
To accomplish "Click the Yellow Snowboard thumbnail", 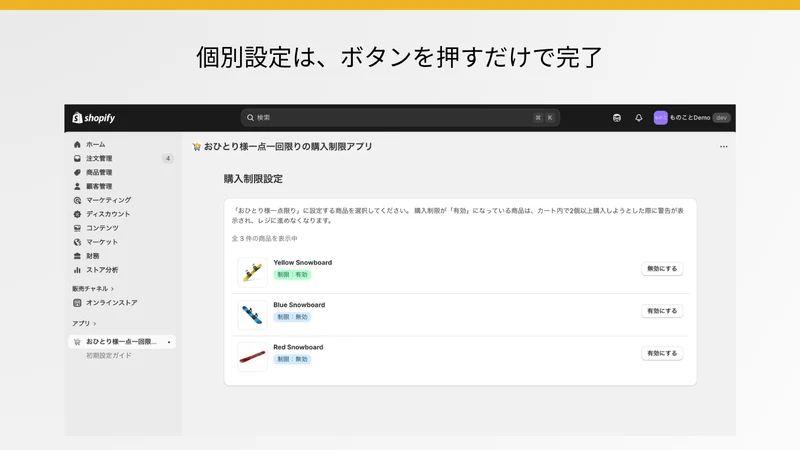I will (252, 272).
